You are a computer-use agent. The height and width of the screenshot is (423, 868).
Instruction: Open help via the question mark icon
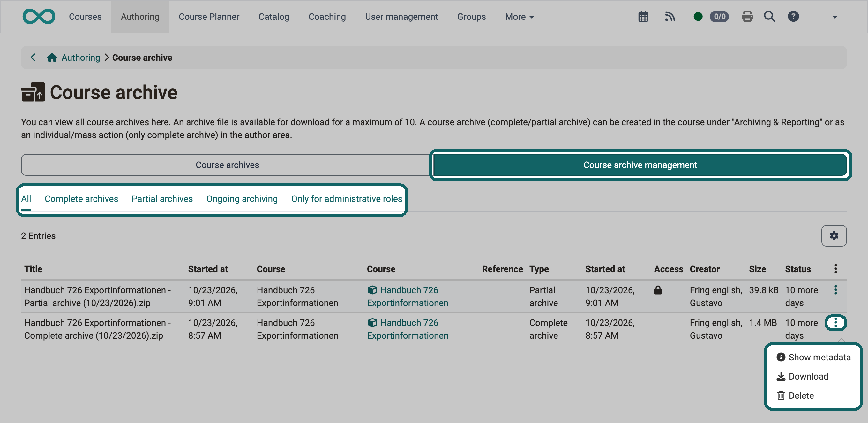click(x=793, y=17)
